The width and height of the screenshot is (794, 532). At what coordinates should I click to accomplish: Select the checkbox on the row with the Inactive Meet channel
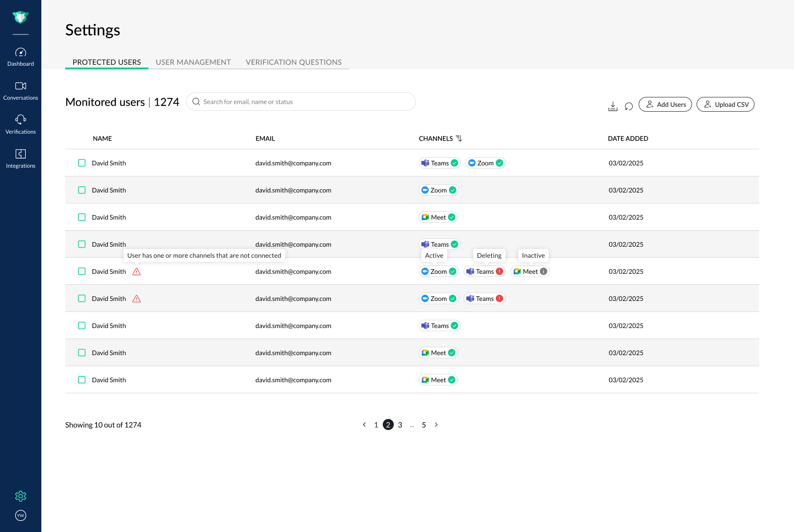pos(82,272)
